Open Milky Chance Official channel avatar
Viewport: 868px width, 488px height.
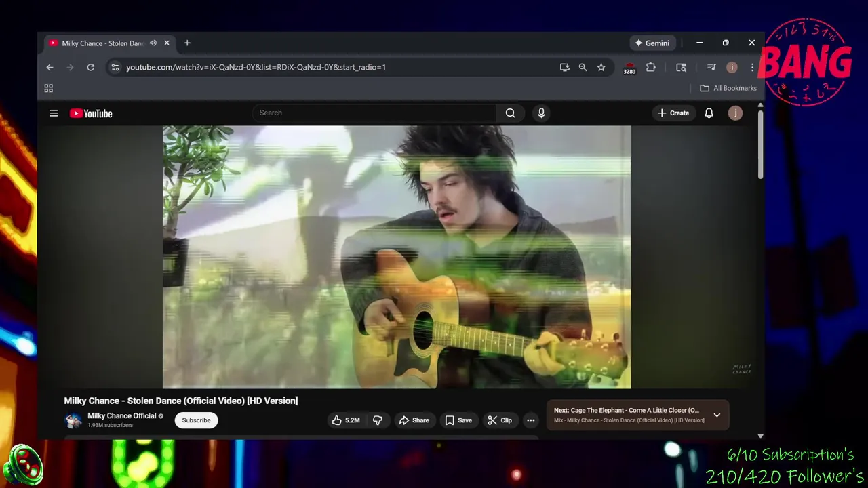(73, 420)
